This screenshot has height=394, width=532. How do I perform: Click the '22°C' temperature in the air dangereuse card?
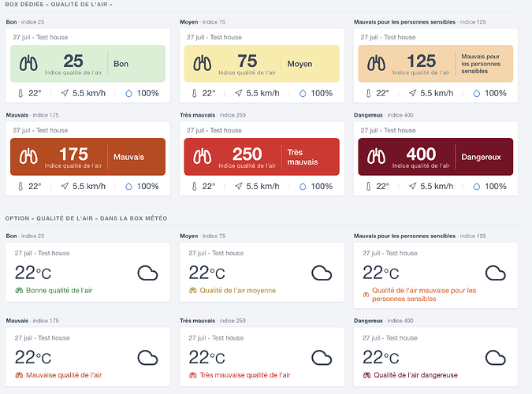point(381,358)
